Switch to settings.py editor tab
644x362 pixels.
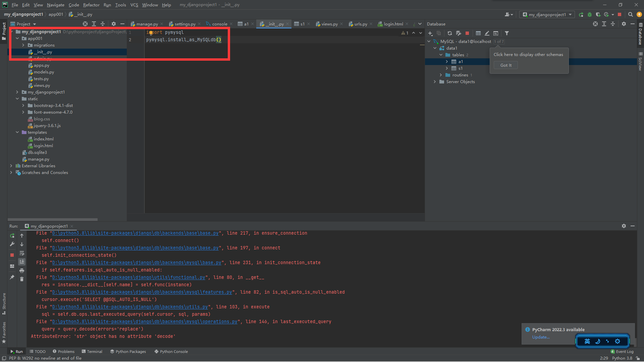(185, 24)
